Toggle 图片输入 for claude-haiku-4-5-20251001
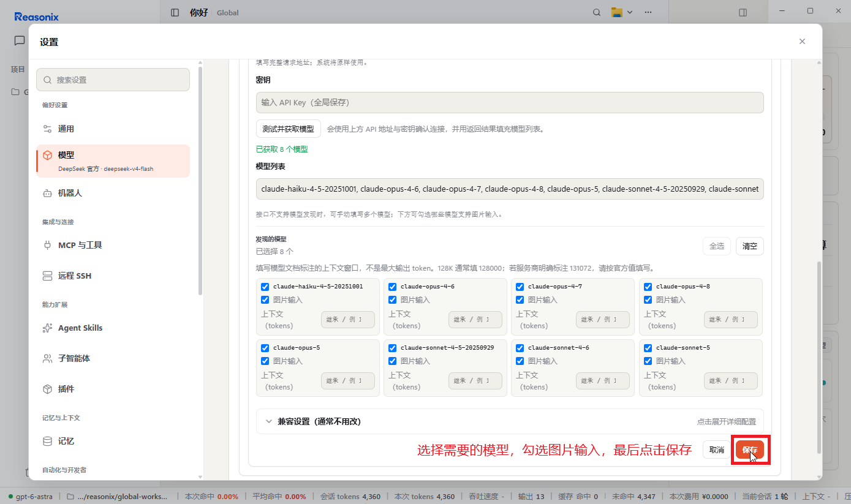 (x=265, y=300)
